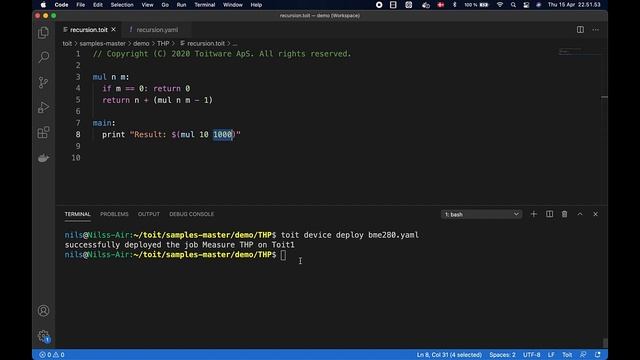Open the Explorer view in activity bar
The image size is (640, 360).
coord(43,33)
